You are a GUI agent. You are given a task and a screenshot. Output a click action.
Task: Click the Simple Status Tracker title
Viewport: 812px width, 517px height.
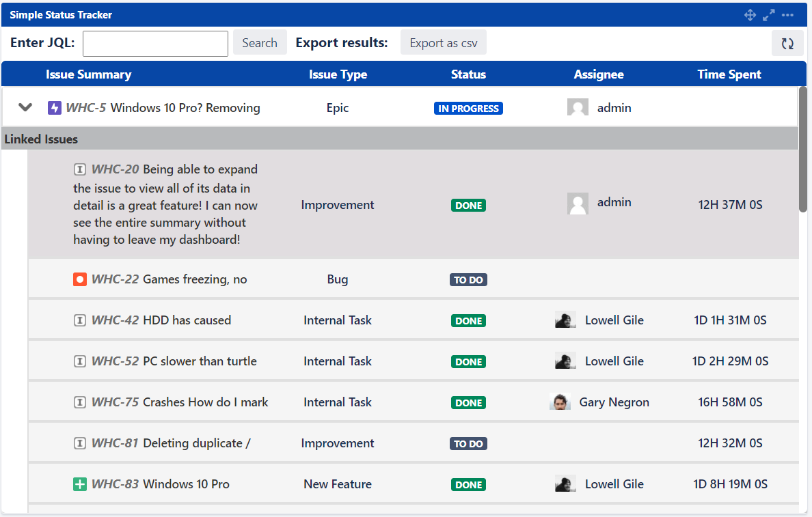coord(61,15)
